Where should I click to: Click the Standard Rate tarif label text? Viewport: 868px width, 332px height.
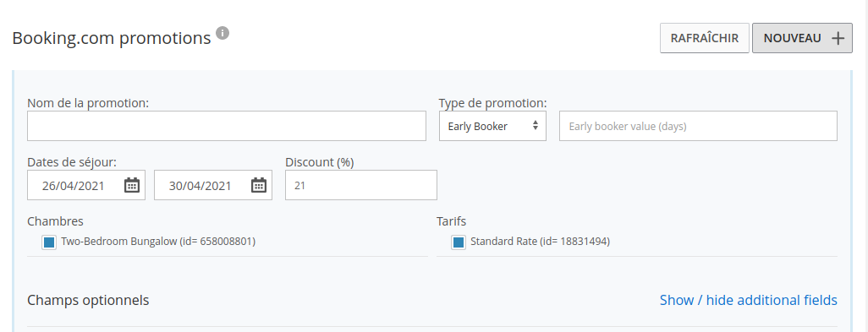tap(540, 242)
